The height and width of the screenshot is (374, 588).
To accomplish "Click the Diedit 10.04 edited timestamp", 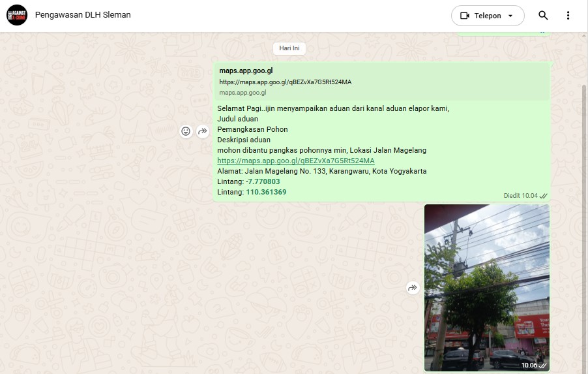I will click(x=520, y=195).
